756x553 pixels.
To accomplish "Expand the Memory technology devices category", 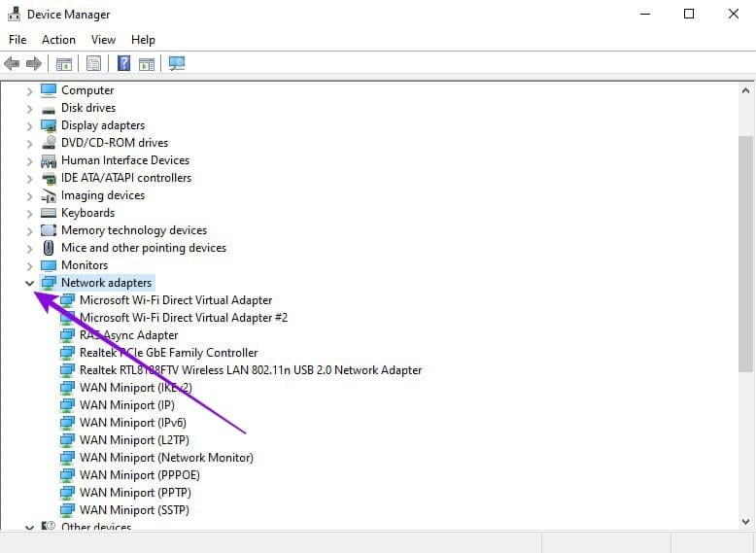I will click(x=29, y=231).
